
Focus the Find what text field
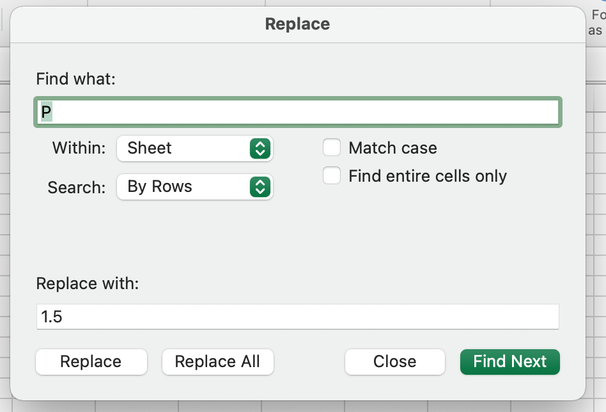[298, 111]
